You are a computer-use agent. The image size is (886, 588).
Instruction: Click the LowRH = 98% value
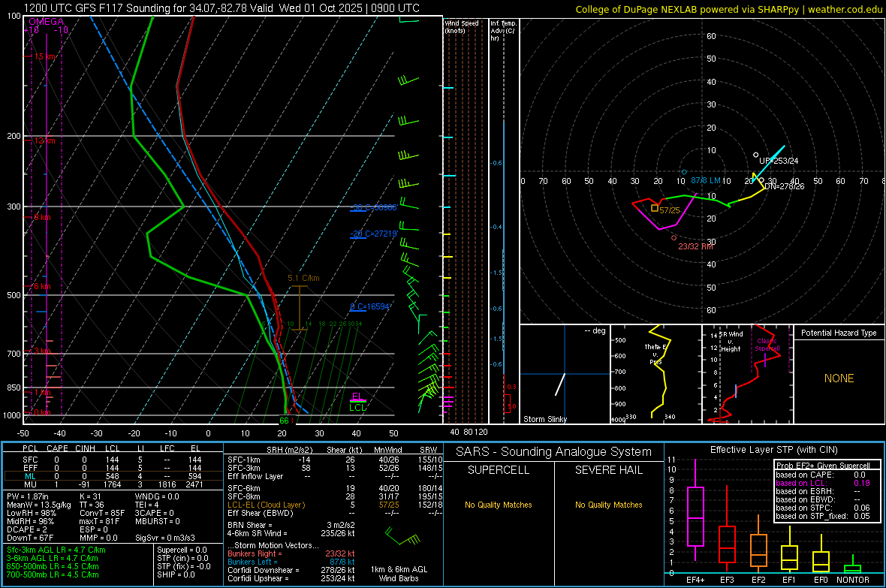(x=32, y=513)
